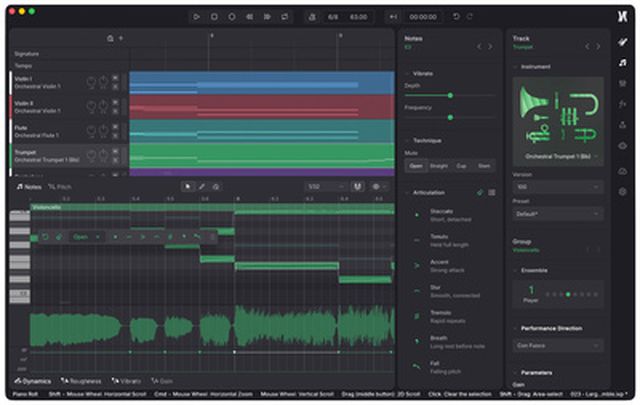Viewport: 640px width, 405px height.
Task: Click the Stop button in transport bar
Action: pos(214,17)
